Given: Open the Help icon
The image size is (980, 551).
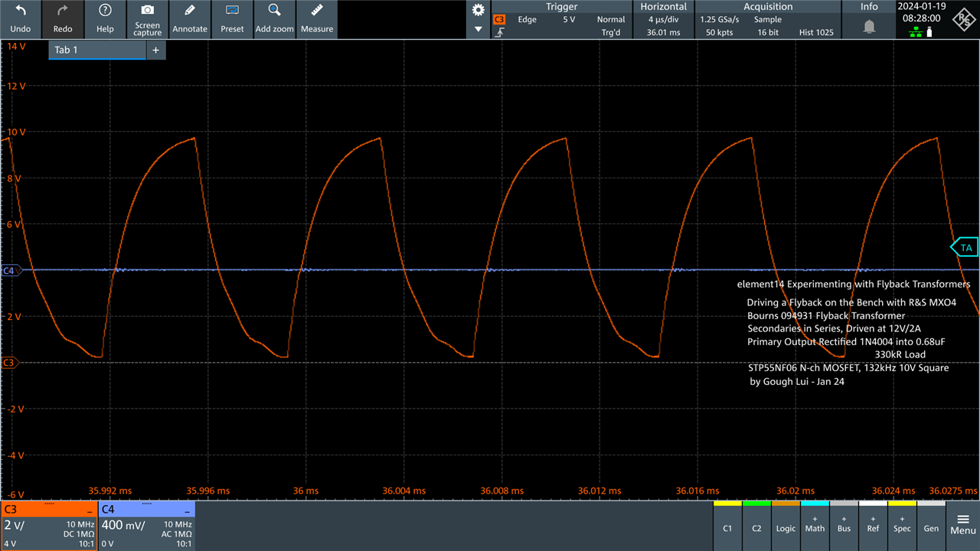Looking at the screenshot, I should point(106,19).
